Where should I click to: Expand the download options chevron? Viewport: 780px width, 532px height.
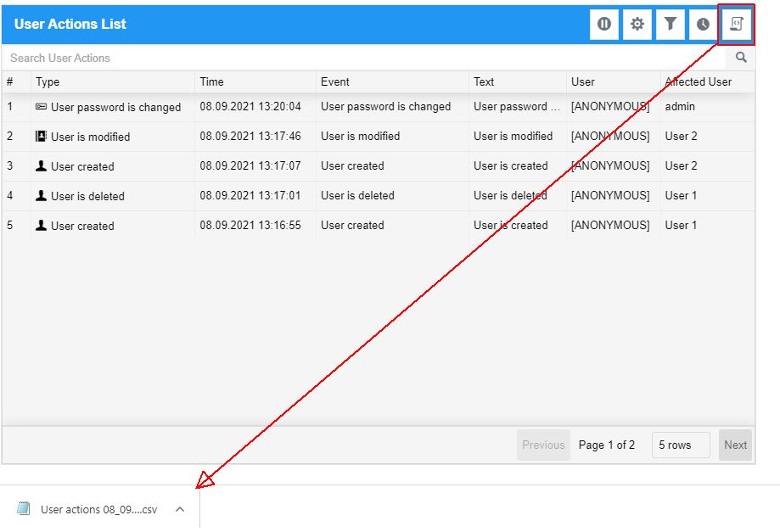(180, 509)
